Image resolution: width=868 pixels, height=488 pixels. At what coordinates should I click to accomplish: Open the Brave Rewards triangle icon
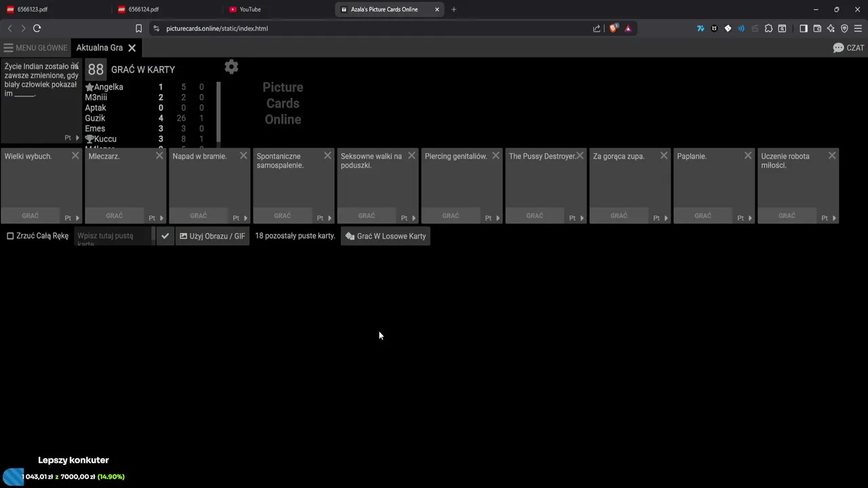(628, 28)
